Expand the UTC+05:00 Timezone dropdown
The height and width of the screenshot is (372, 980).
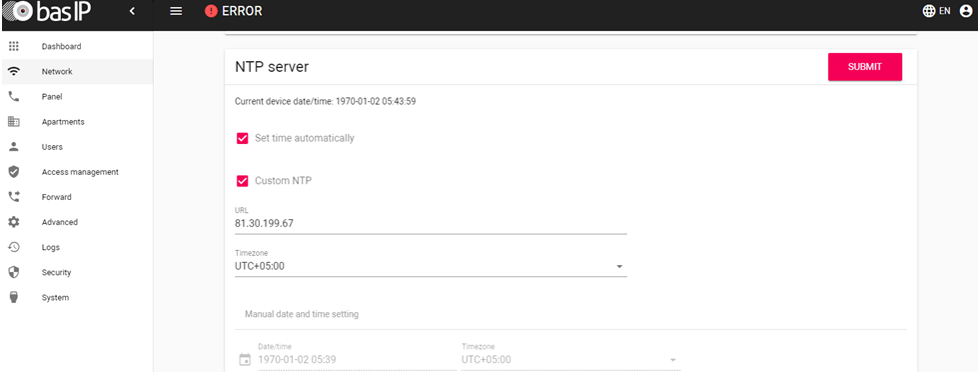[x=431, y=266]
